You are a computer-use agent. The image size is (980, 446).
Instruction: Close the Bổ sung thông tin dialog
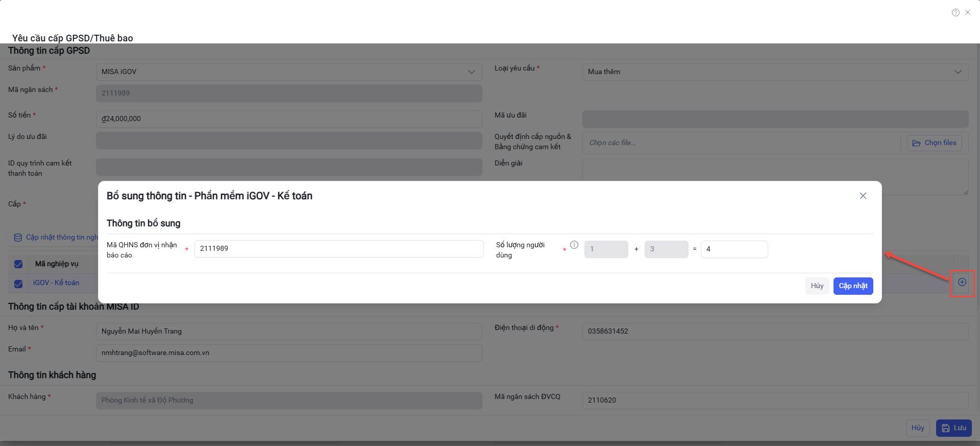[x=863, y=196]
